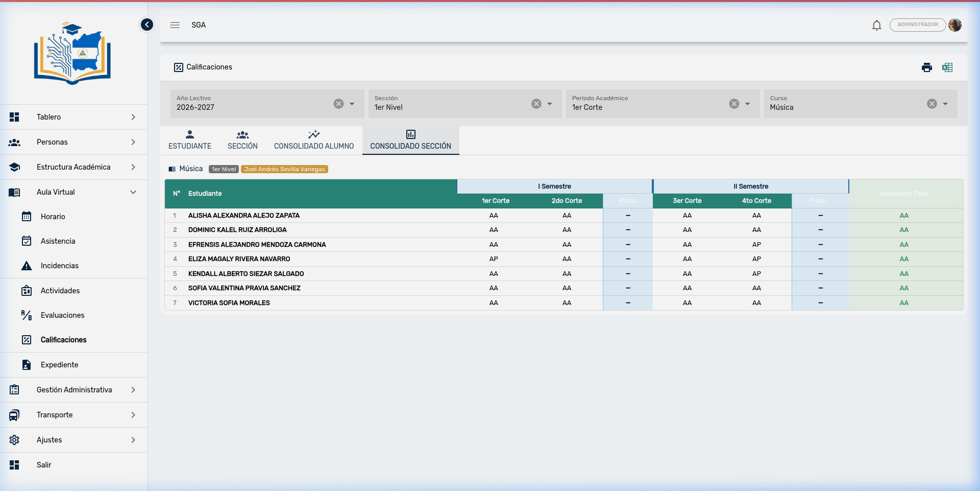Toggle the hamburger menu next to SGA
The height and width of the screenshot is (491, 980).
pyautogui.click(x=175, y=25)
